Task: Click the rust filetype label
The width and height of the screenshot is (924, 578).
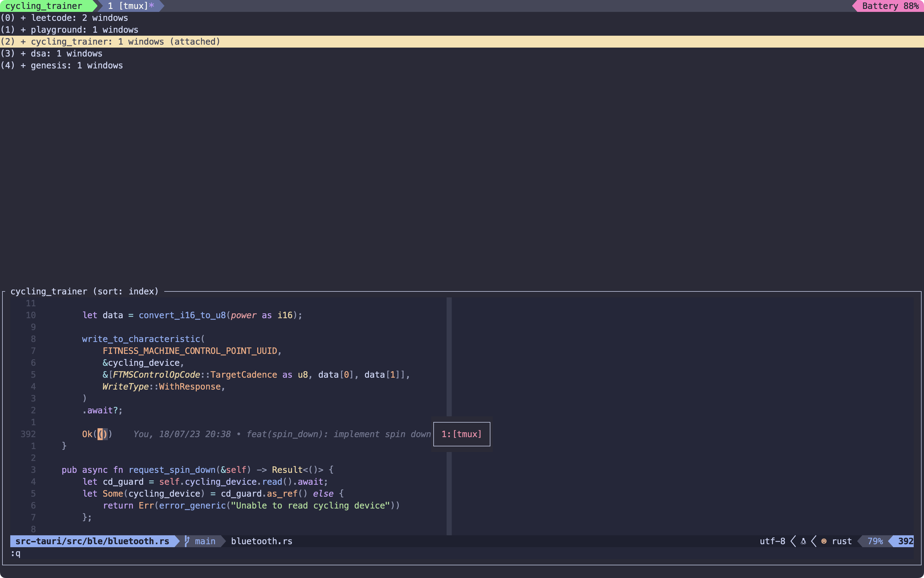Action: (x=842, y=541)
